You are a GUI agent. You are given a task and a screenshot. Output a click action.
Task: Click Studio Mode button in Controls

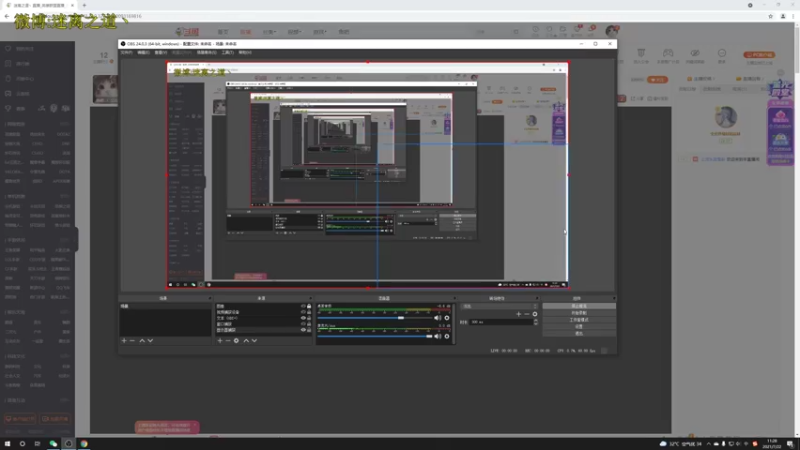point(579,320)
